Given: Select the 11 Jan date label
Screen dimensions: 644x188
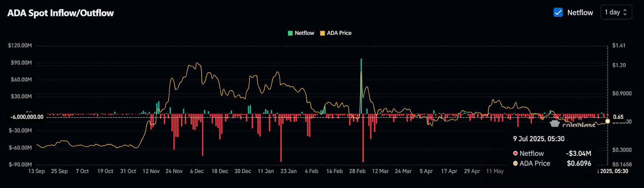Looking at the screenshot, I should coord(266,171).
